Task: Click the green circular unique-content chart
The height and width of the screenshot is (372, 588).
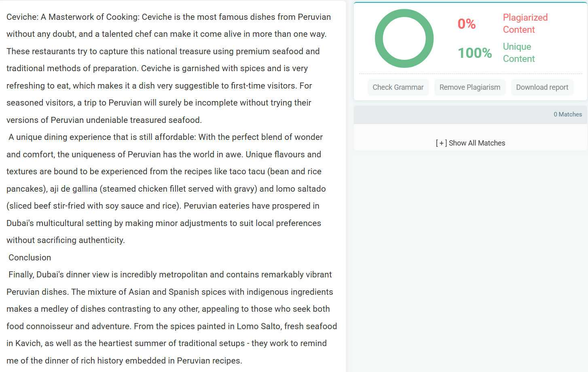Action: point(404,38)
